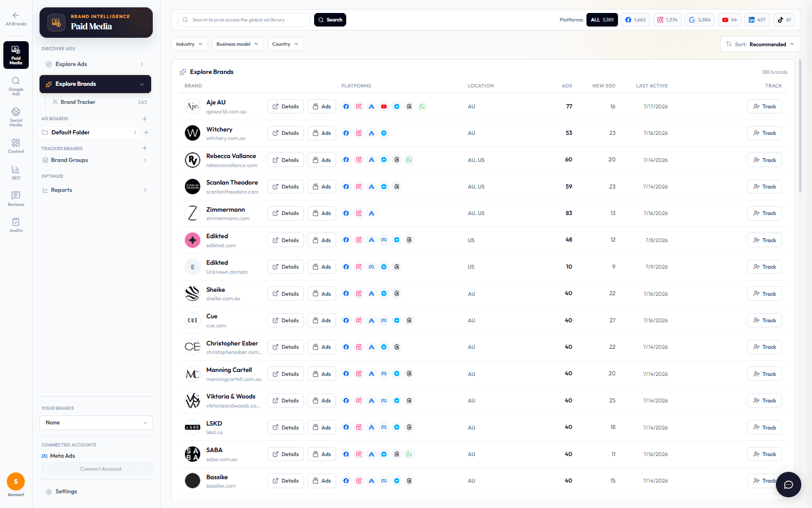
Task: Open Content section in sidebar
Action: point(16,146)
